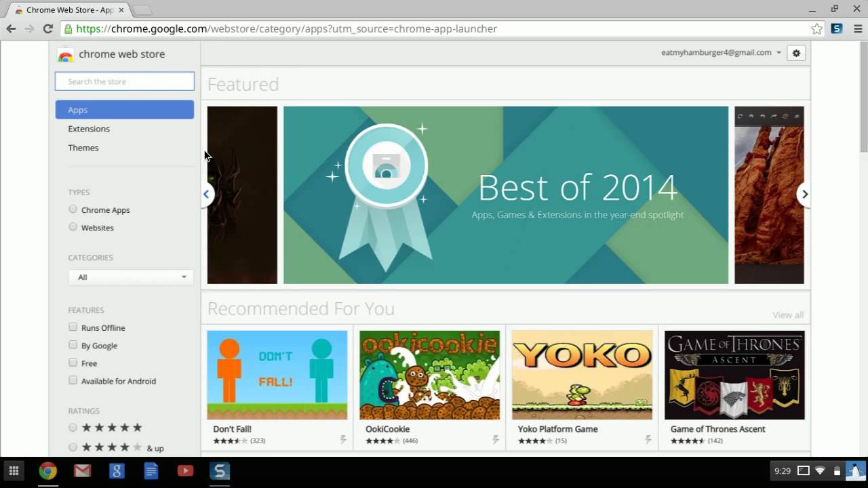The image size is (868, 488).
Task: Show previous featured banner
Action: [206, 195]
